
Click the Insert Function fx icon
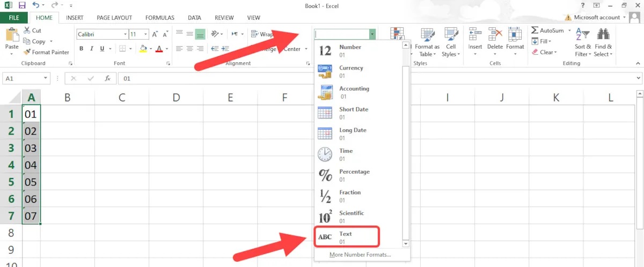coord(107,78)
